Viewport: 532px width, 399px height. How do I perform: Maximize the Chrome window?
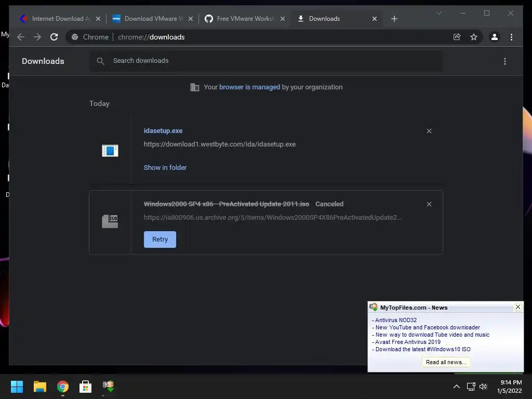click(486, 13)
